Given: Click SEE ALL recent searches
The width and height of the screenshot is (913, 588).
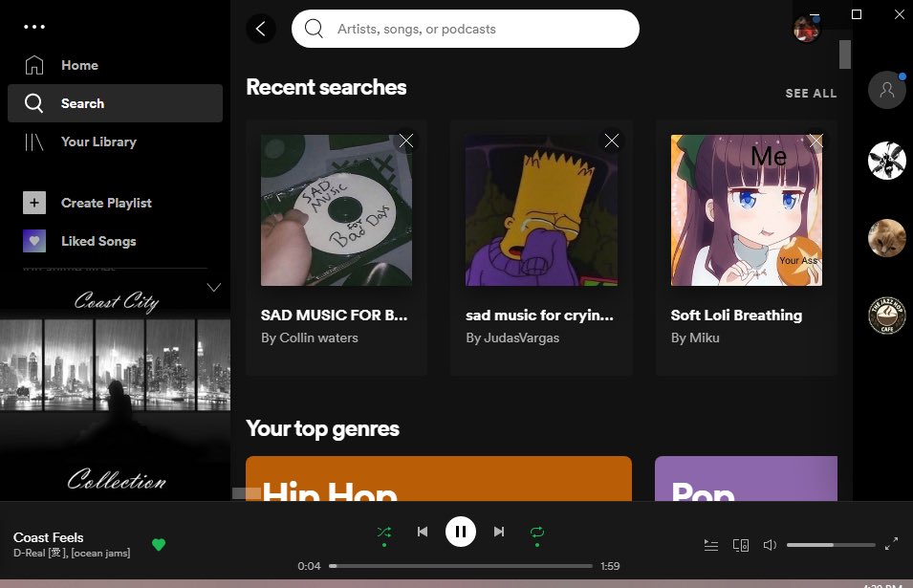Looking at the screenshot, I should tap(811, 93).
